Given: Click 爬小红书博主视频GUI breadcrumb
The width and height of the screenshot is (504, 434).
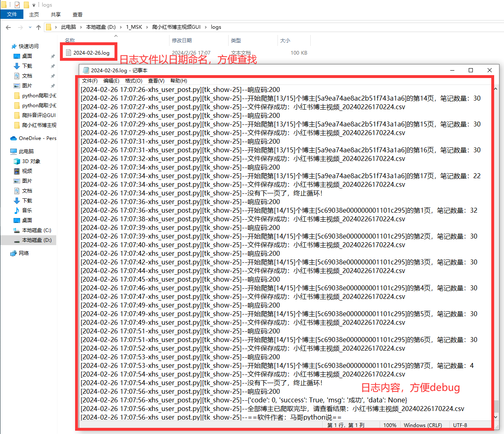Looking at the screenshot, I should pos(176,27).
